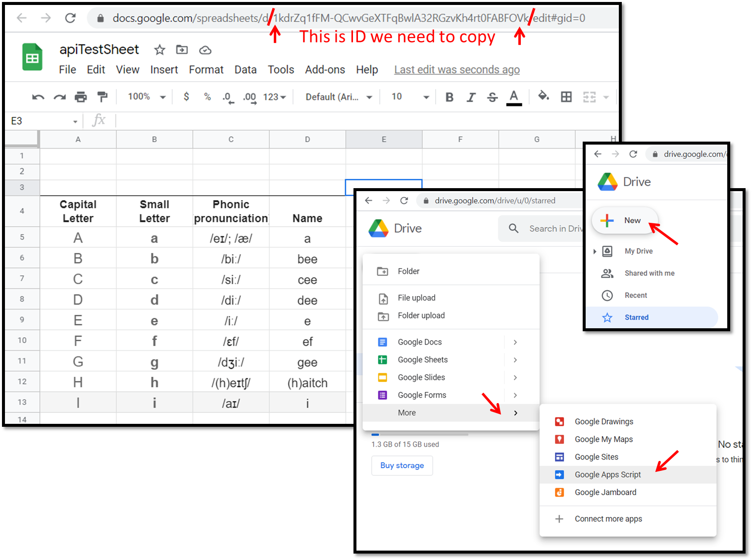Click the New button in Drive
752x560 pixels.
[625, 220]
